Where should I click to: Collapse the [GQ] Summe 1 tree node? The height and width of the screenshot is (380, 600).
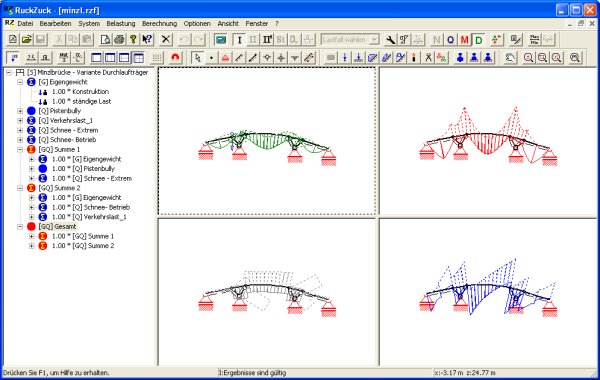pos(20,150)
